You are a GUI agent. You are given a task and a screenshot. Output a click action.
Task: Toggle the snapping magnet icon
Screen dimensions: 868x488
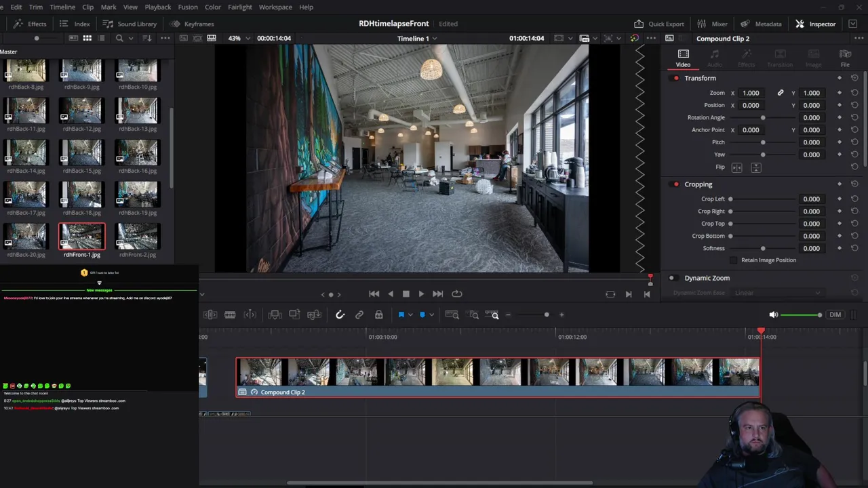pyautogui.click(x=340, y=314)
